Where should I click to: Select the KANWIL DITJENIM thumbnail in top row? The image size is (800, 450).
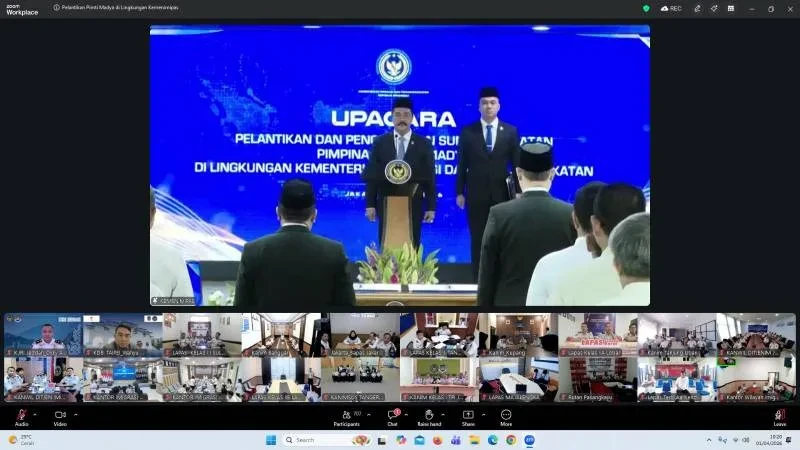pos(756,335)
